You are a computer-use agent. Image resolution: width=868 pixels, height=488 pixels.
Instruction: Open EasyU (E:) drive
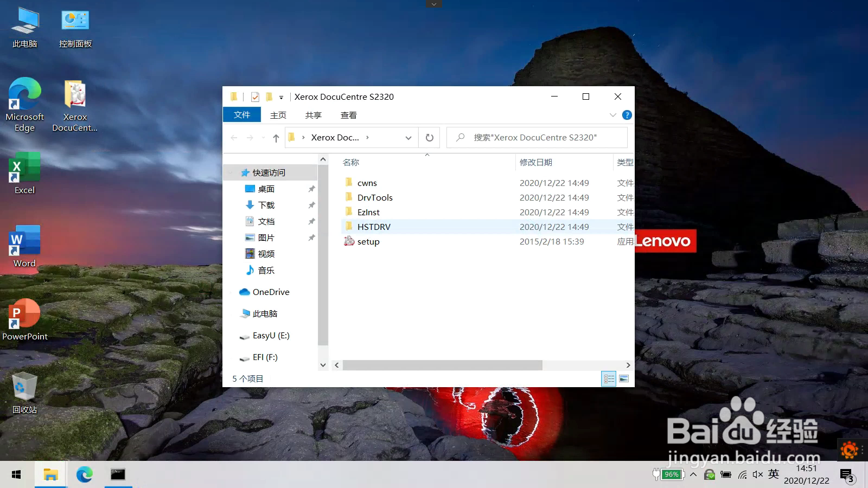coord(271,336)
